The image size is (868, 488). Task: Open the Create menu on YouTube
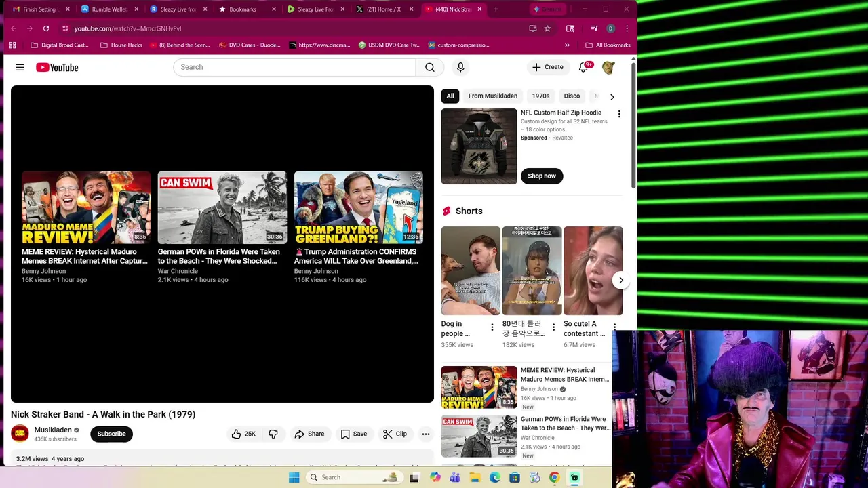click(547, 67)
